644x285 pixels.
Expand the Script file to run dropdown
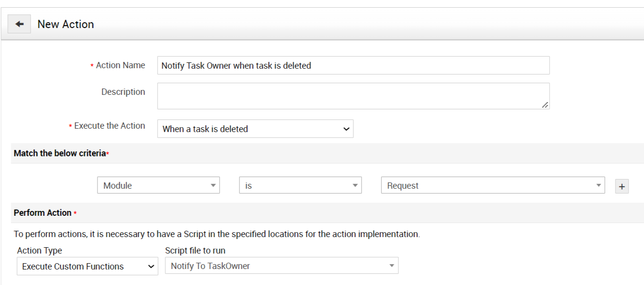click(x=281, y=266)
